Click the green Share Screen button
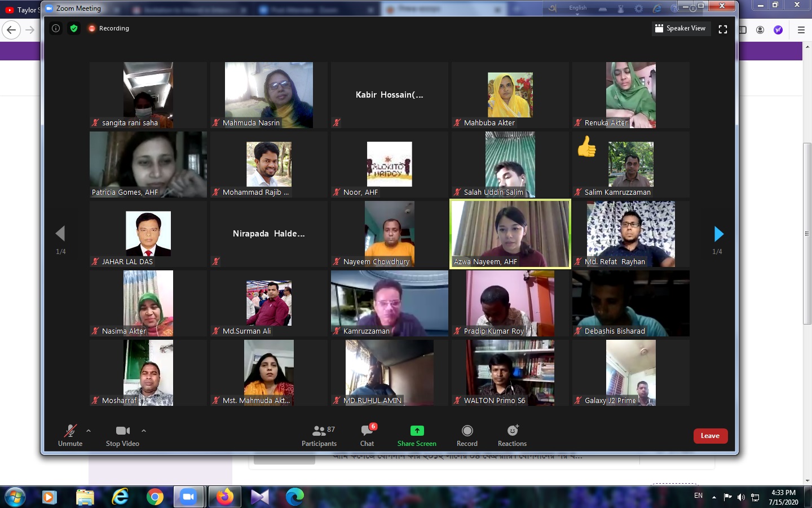Image resolution: width=812 pixels, height=508 pixels. pyautogui.click(x=417, y=435)
